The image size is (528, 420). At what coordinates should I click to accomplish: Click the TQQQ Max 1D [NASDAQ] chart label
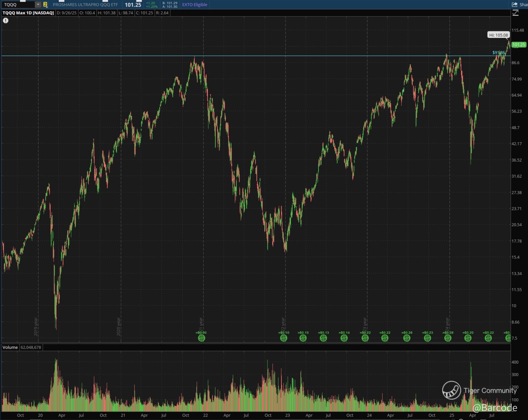coord(28,13)
